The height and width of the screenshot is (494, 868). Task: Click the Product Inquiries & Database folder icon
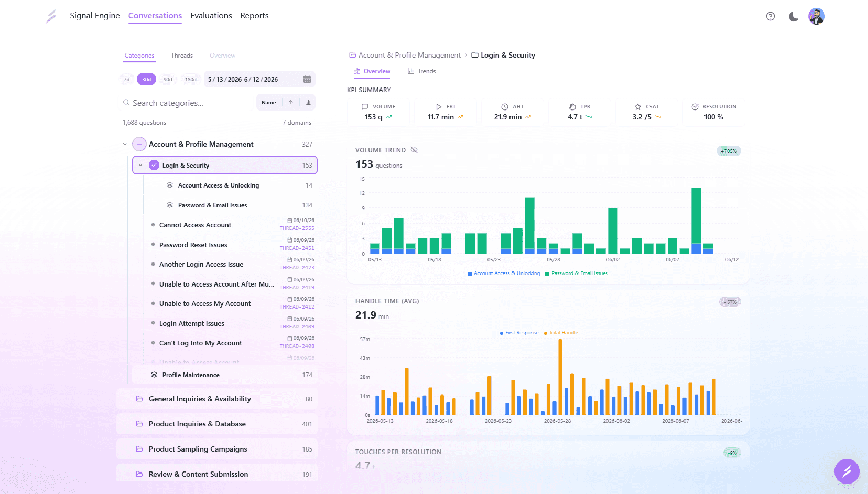[x=139, y=424]
